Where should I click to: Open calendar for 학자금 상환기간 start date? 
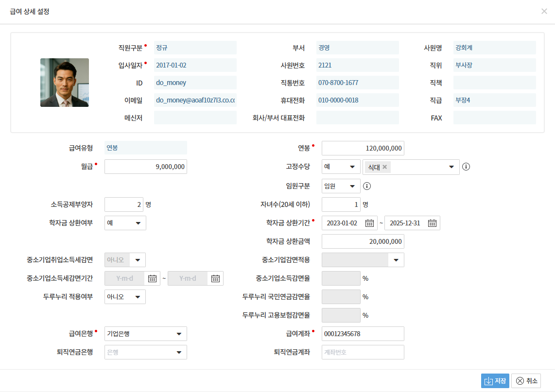click(x=369, y=223)
